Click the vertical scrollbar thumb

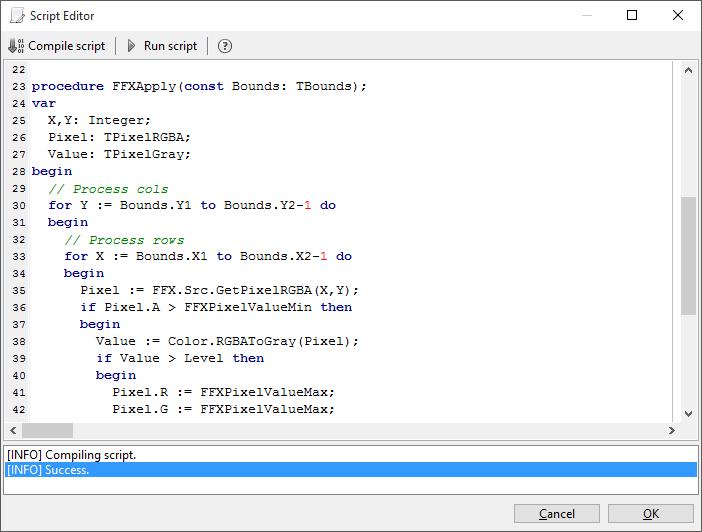[x=688, y=255]
